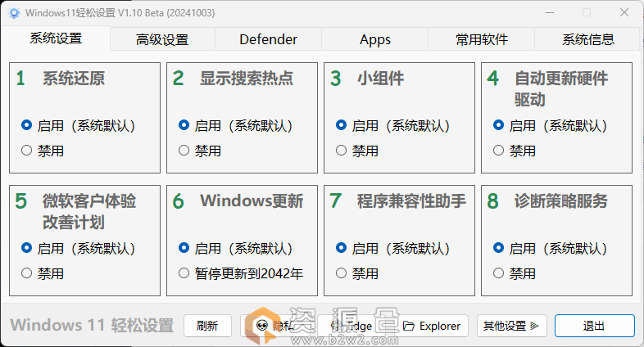Disable Widgets (小组件) option
The image size is (644, 347).
(342, 151)
